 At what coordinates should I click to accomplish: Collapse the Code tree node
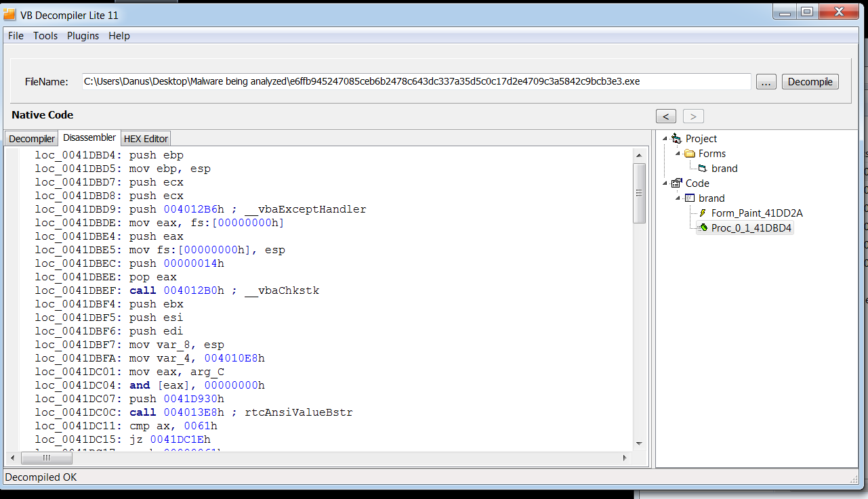(666, 183)
